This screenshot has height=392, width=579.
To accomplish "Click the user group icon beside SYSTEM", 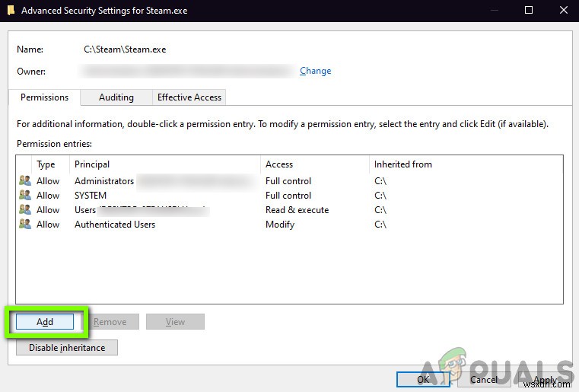I will [x=25, y=195].
